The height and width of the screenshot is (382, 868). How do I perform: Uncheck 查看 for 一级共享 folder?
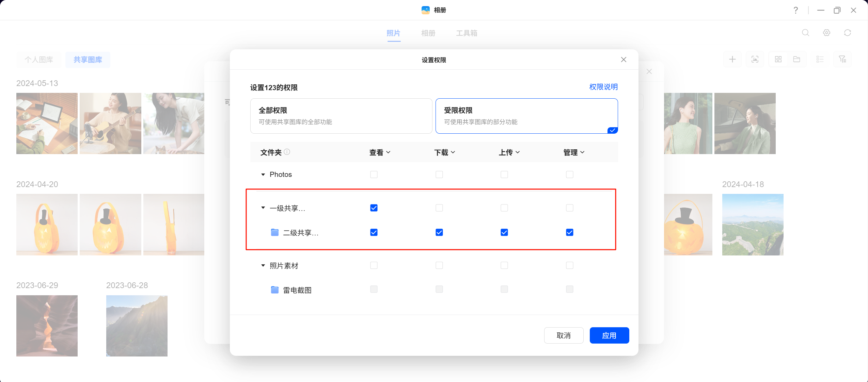[x=374, y=208]
